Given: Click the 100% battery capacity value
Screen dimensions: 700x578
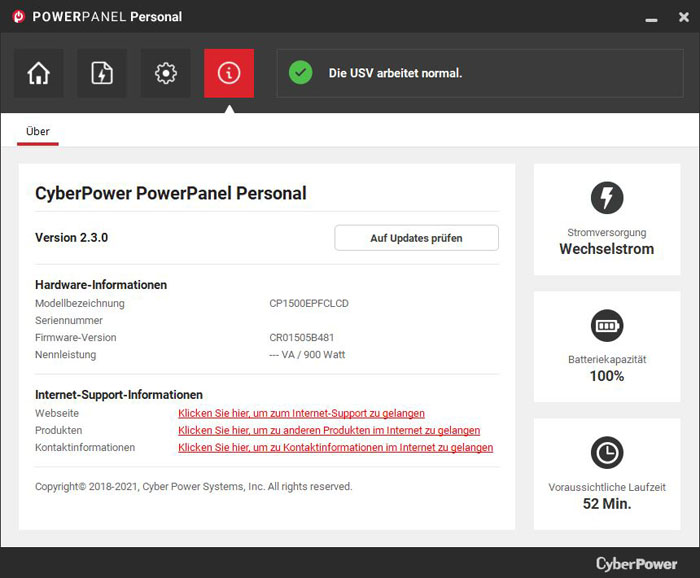Looking at the screenshot, I should point(607,376).
